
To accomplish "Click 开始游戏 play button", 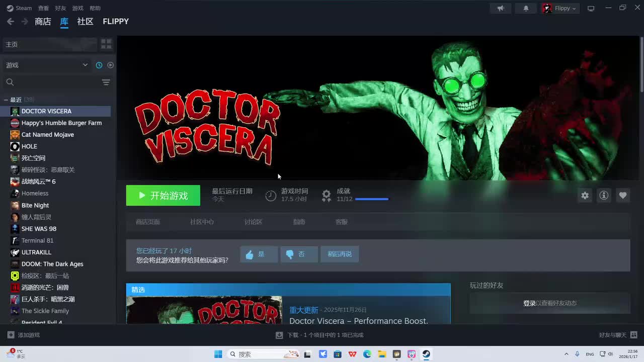I will (163, 196).
